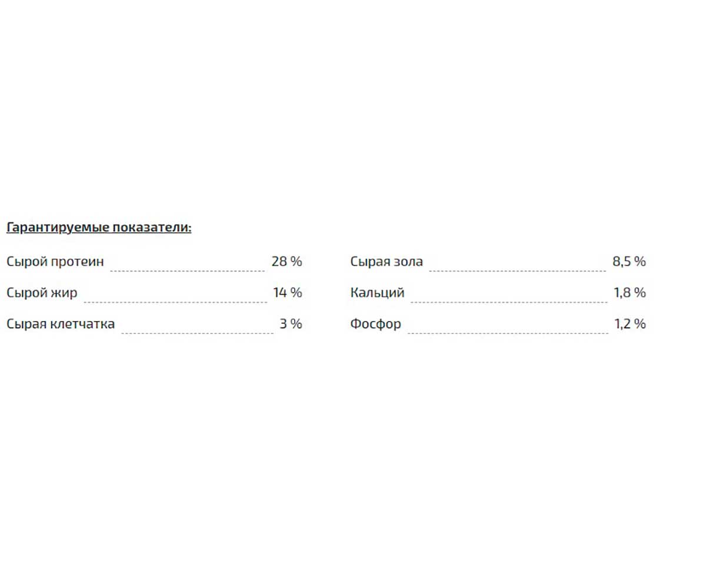
Task: Click the dotted line after 'Сырой протеин'
Action: [188, 270]
